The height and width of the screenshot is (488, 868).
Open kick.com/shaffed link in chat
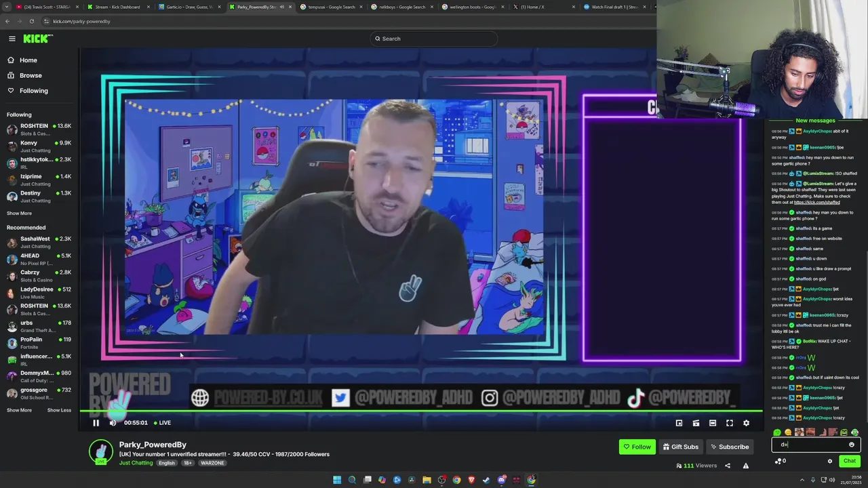816,202
